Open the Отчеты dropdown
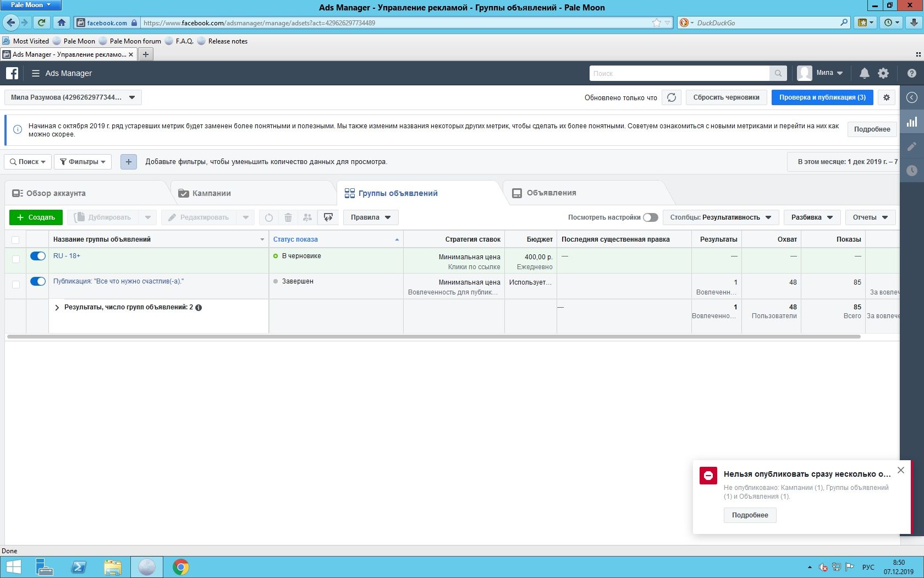The image size is (924, 578). pyautogui.click(x=870, y=217)
